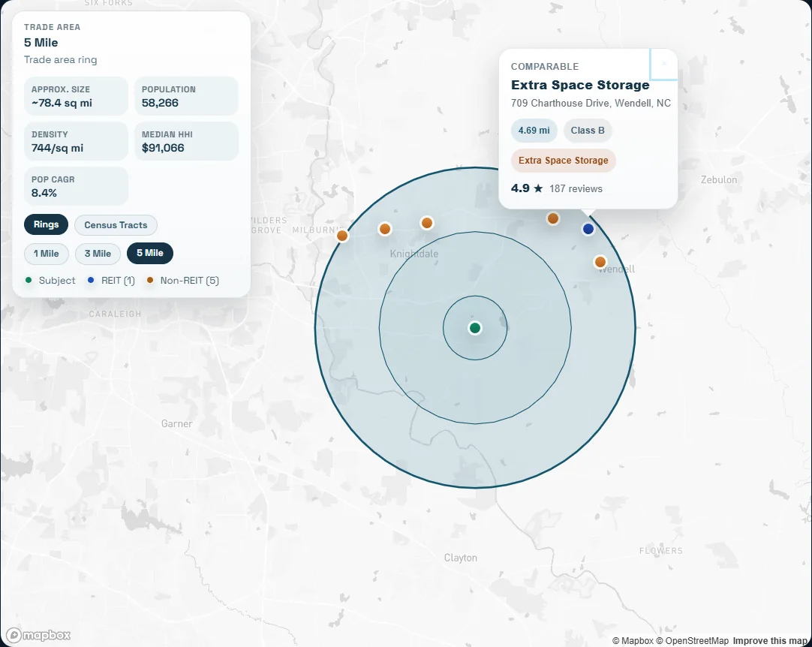The height and width of the screenshot is (647, 812).
Task: Click the orange Non-REIT legend dot
Action: pos(150,280)
